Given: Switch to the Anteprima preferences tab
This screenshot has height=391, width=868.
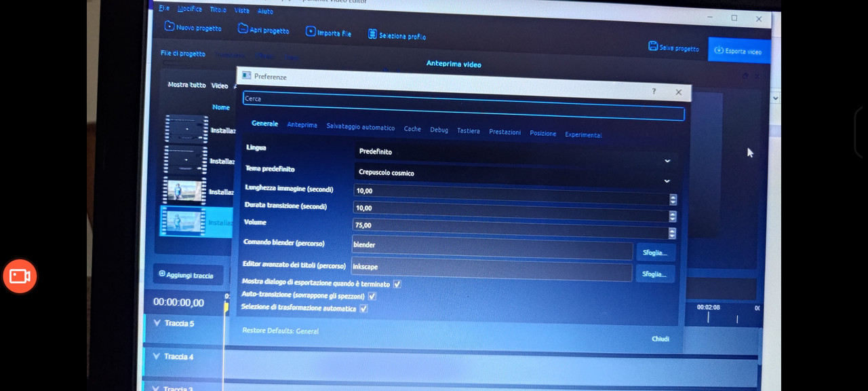Looking at the screenshot, I should tap(302, 125).
